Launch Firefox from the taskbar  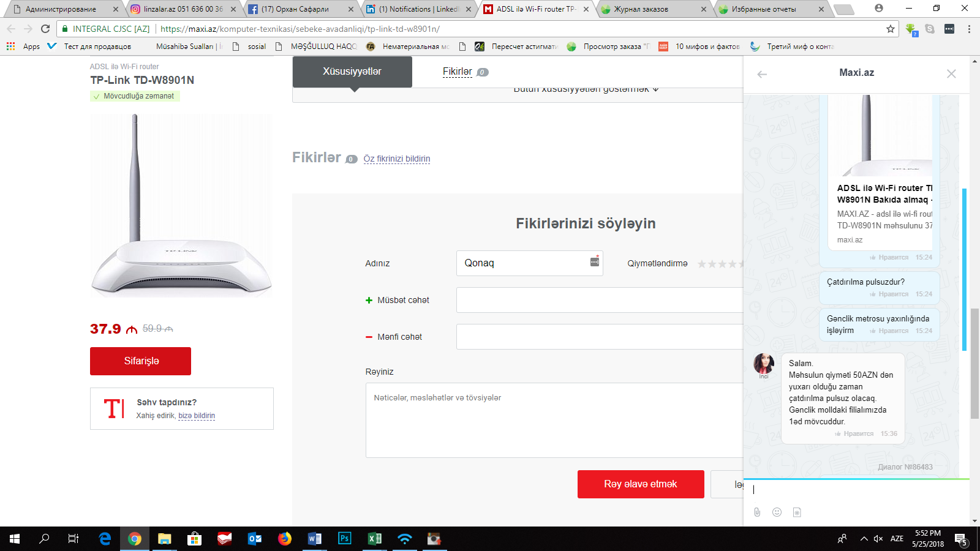pos(284,539)
